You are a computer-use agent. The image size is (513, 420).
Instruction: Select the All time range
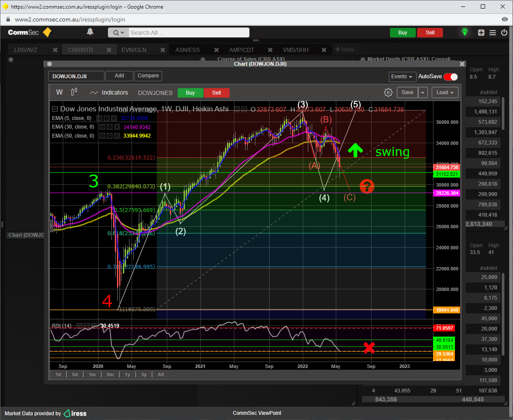pyautogui.click(x=161, y=374)
